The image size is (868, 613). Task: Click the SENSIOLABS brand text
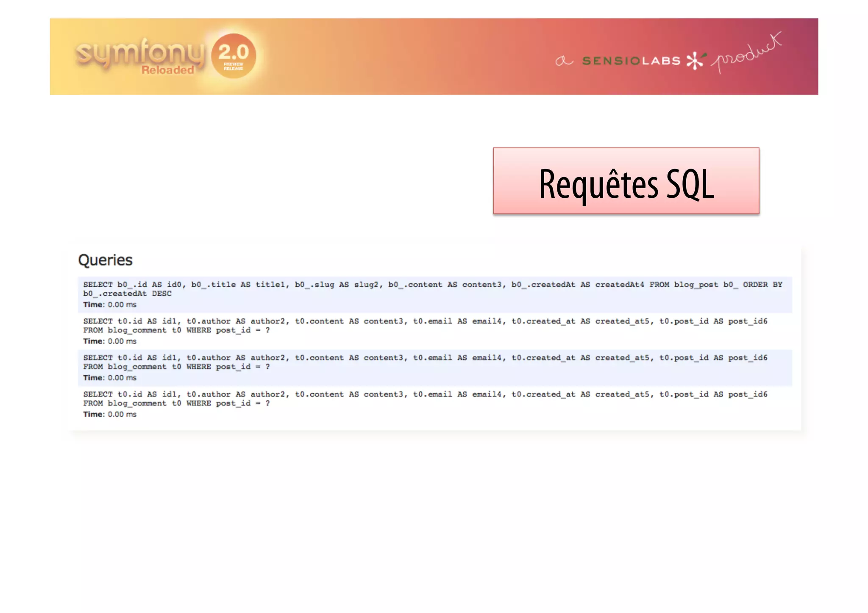(631, 61)
